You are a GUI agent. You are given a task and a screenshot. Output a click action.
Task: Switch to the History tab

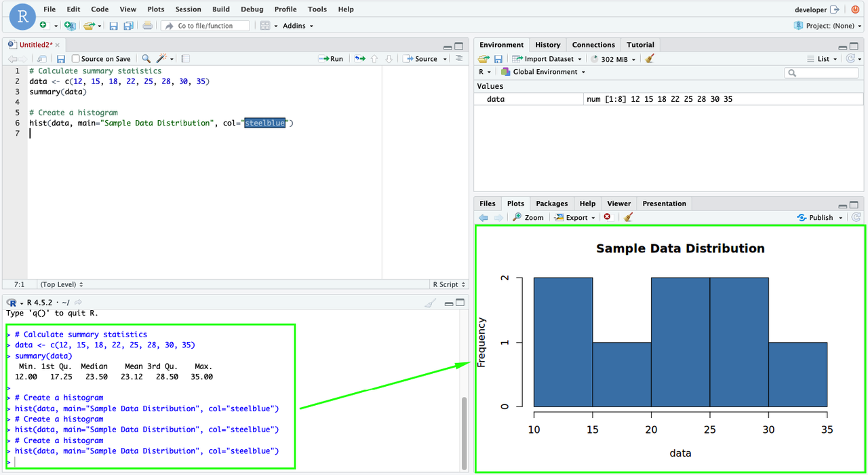(547, 44)
